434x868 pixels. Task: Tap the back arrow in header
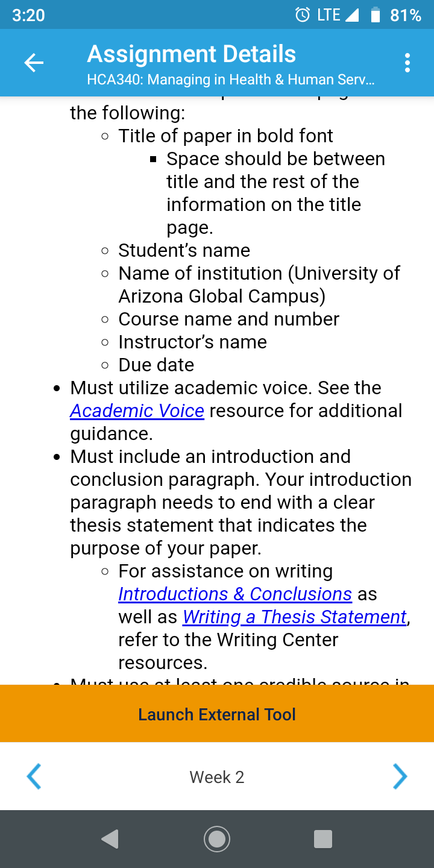(34, 63)
